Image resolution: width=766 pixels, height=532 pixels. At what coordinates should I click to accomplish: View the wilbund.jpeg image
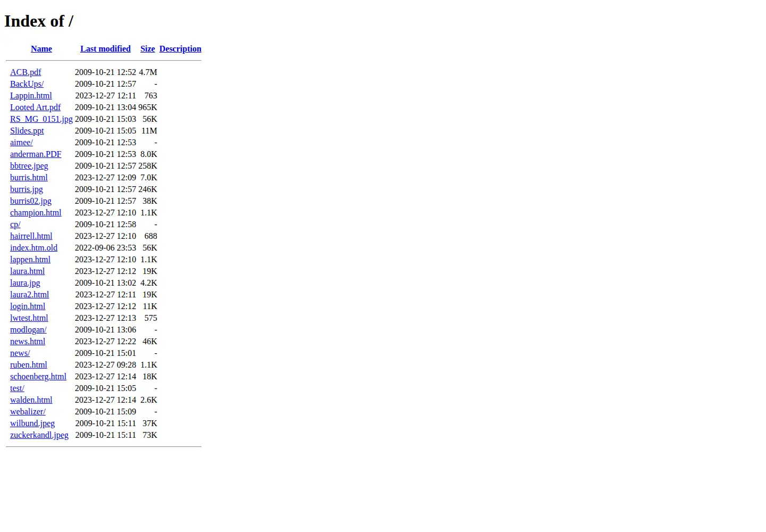tap(32, 423)
